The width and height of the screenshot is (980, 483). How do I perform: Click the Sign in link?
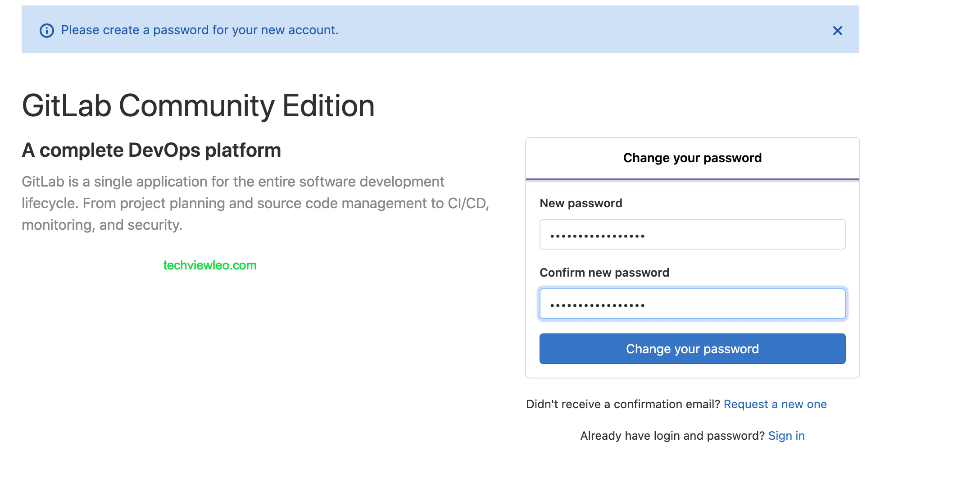[786, 435]
